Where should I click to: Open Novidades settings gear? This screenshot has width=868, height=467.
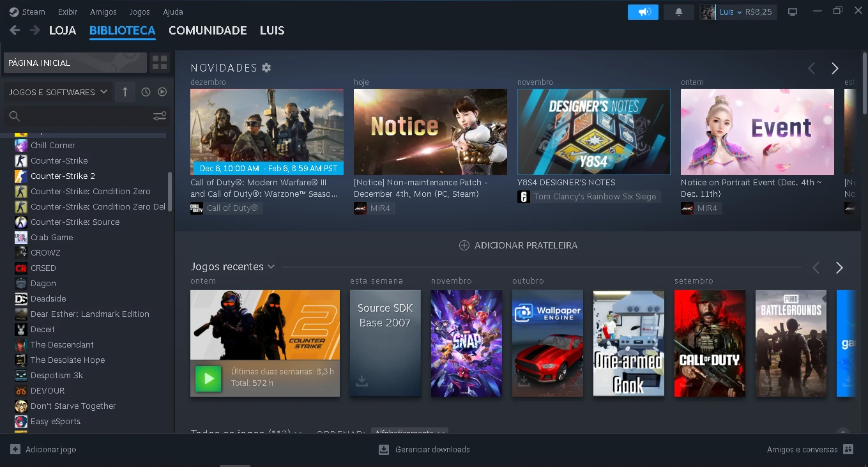coord(266,68)
